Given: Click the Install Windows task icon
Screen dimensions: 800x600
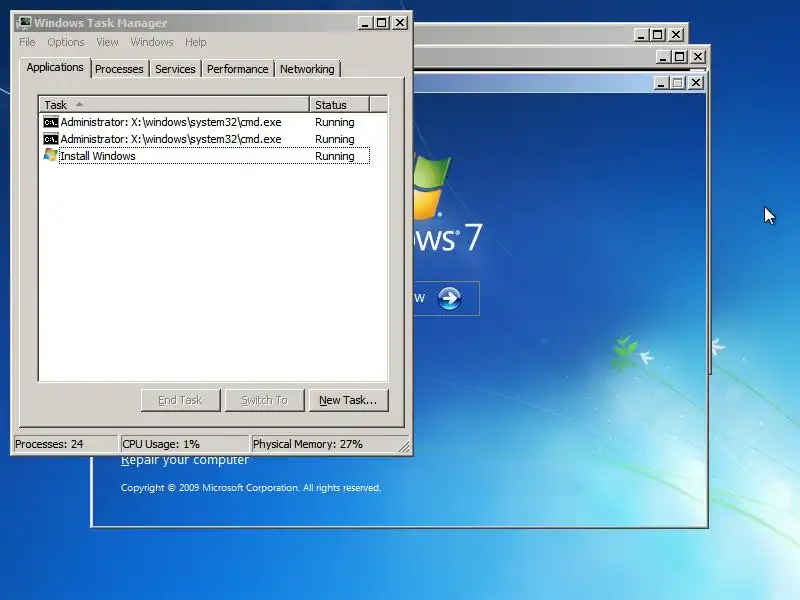Looking at the screenshot, I should tap(51, 155).
